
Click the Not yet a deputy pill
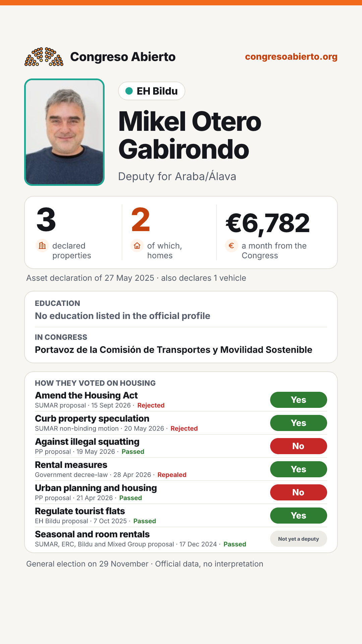click(299, 539)
